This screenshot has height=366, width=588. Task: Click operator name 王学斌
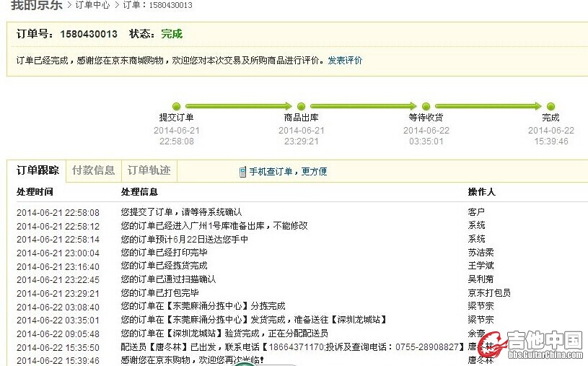481,266
